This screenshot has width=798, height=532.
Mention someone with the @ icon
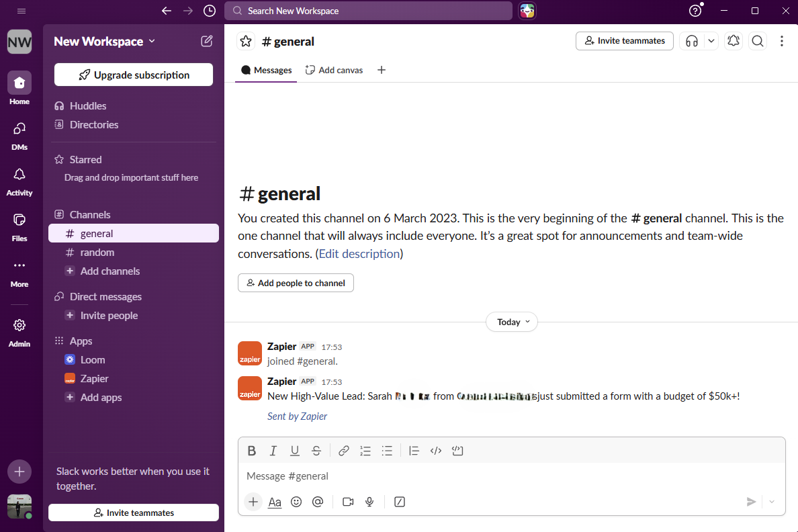point(318,502)
